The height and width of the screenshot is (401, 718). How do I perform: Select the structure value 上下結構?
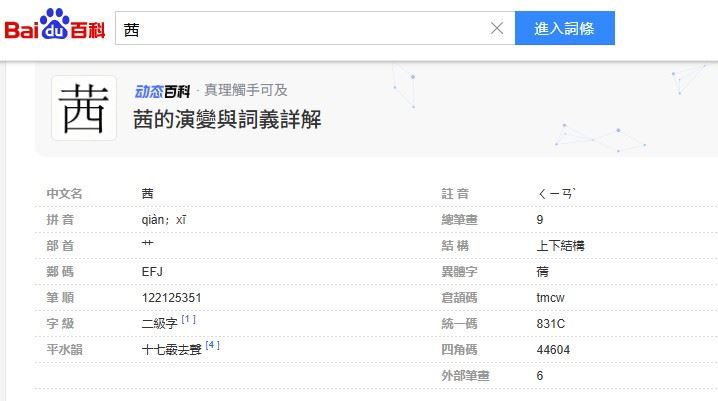pos(560,246)
